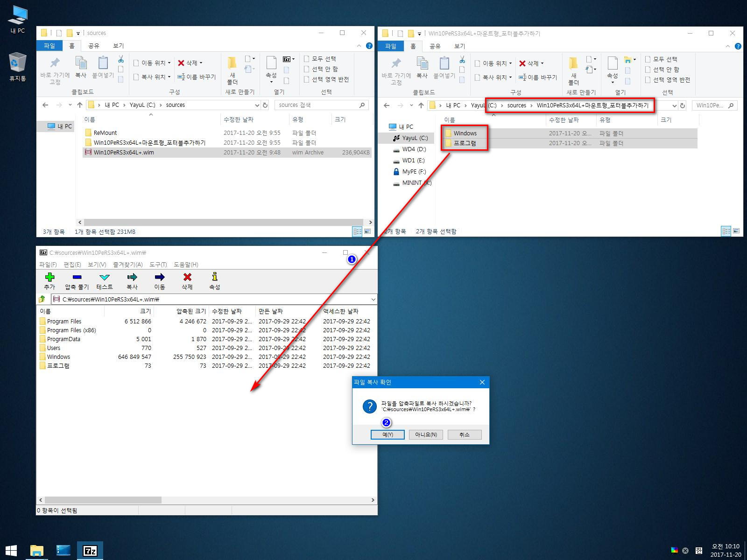
Task: Click the 7-Zip up-one-folder icon
Action: (42, 299)
